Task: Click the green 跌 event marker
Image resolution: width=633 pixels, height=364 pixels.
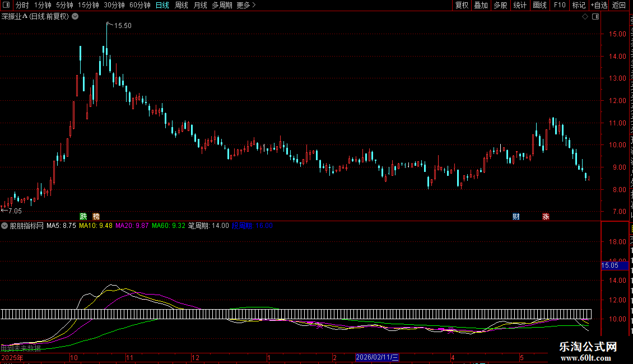Action: click(83, 217)
